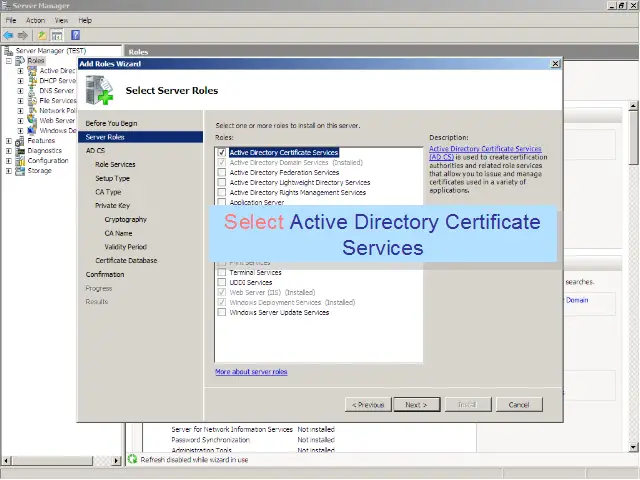Expand the Active Directory tree node

click(20, 71)
